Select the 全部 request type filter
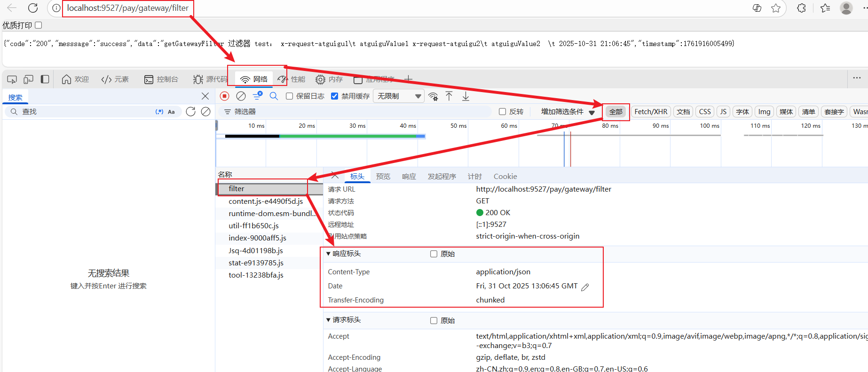The width and height of the screenshot is (868, 372). click(x=616, y=111)
